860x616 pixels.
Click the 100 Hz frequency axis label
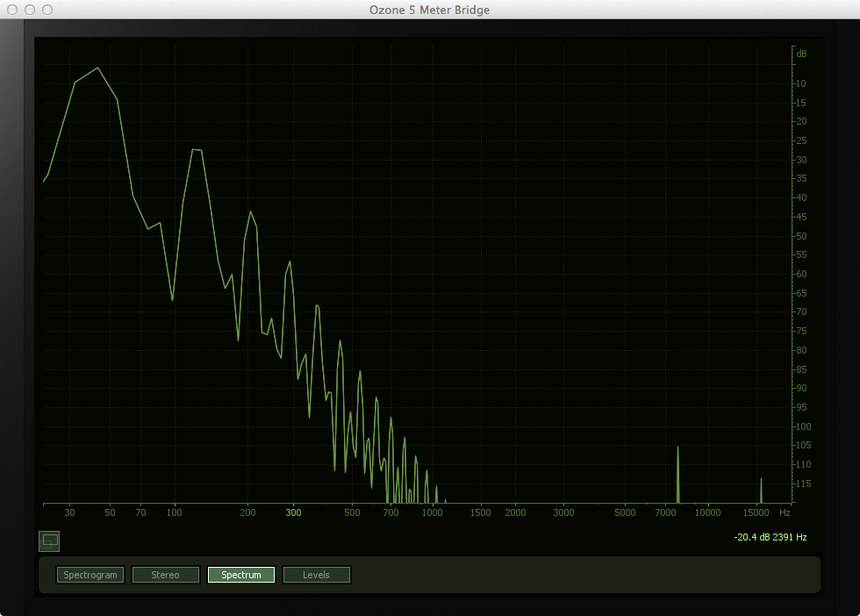175,512
